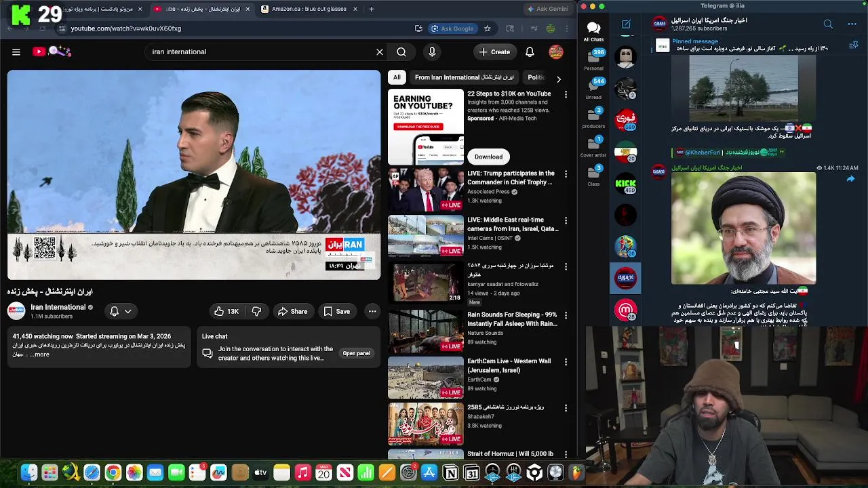The image size is (868, 488).
Task: Open Telegram 'Unread' folder
Action: 593,89
